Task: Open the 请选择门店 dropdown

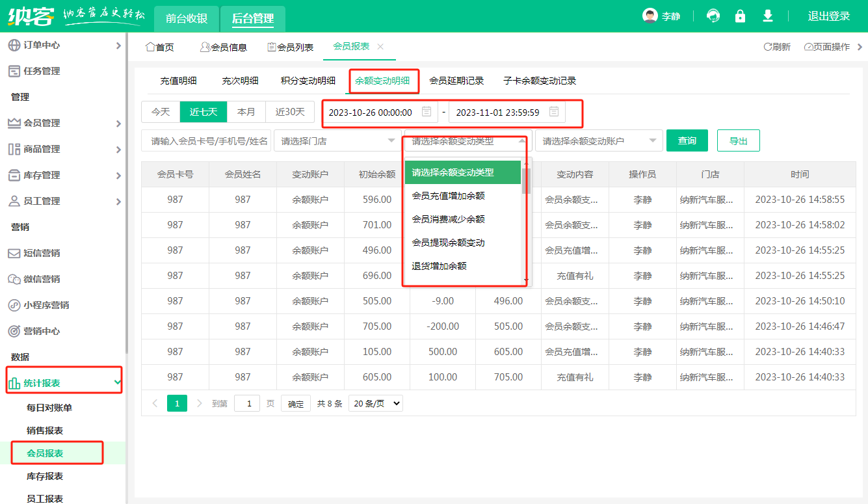Action: (337, 140)
